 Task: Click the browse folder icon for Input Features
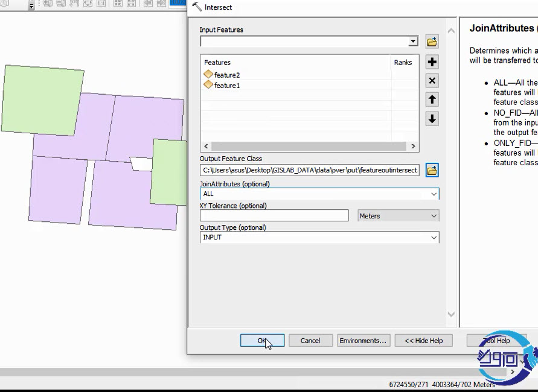[x=432, y=42]
